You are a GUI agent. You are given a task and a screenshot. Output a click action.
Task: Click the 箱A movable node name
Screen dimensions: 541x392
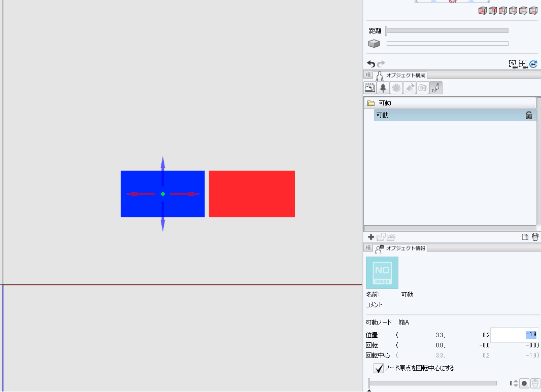coord(403,323)
